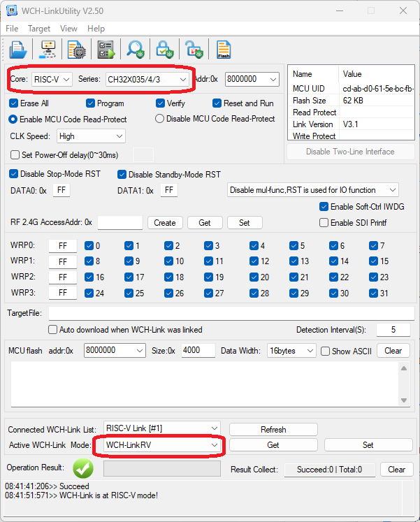
Task: Open the Help menu
Action: coord(96,29)
